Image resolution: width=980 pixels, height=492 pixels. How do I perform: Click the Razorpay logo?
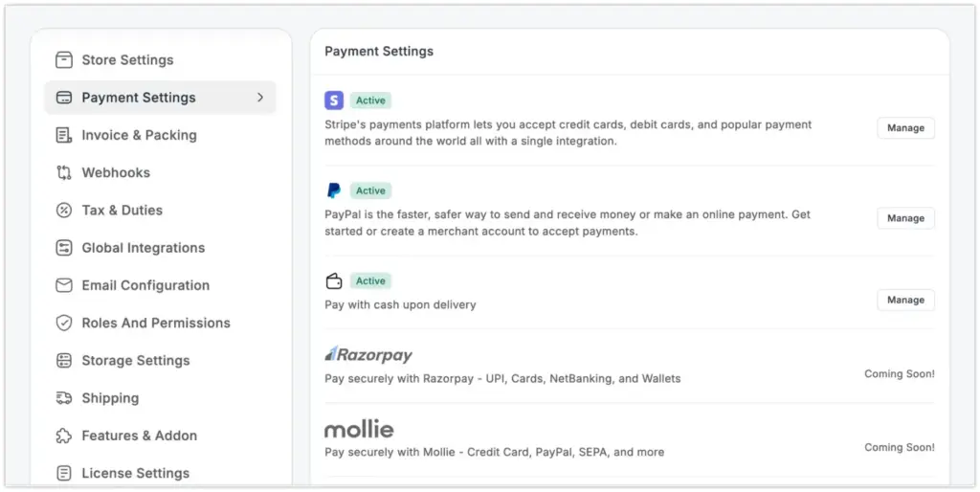pyautogui.click(x=368, y=355)
